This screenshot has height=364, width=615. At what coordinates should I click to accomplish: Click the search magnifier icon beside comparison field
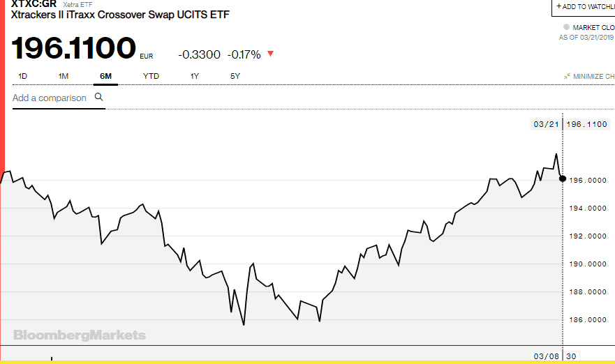98,98
